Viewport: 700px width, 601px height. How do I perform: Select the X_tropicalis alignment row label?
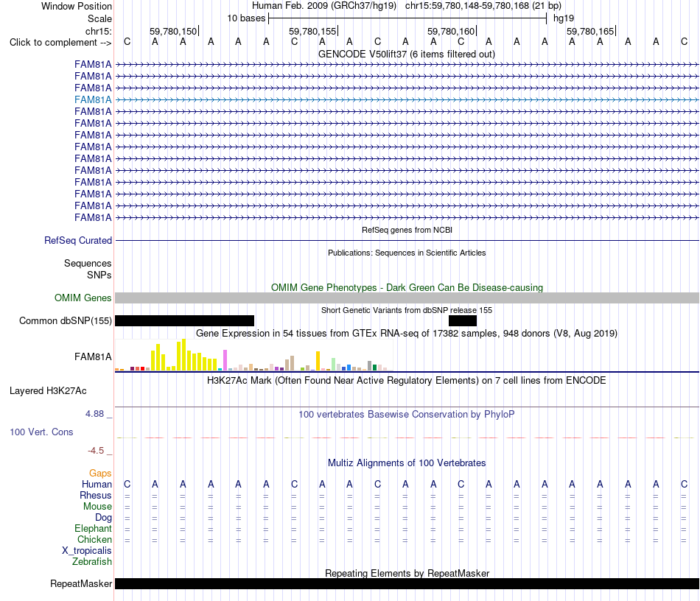coord(87,551)
